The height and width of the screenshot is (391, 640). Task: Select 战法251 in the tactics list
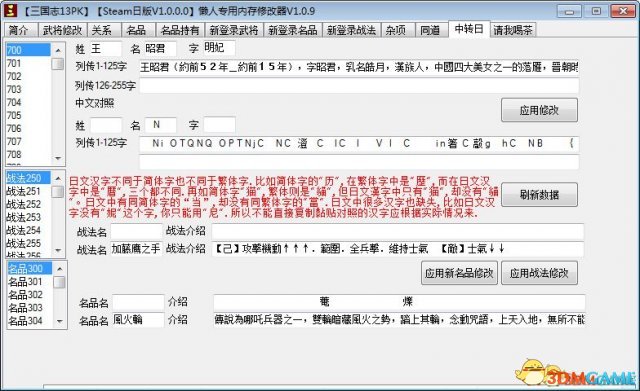click(28, 191)
